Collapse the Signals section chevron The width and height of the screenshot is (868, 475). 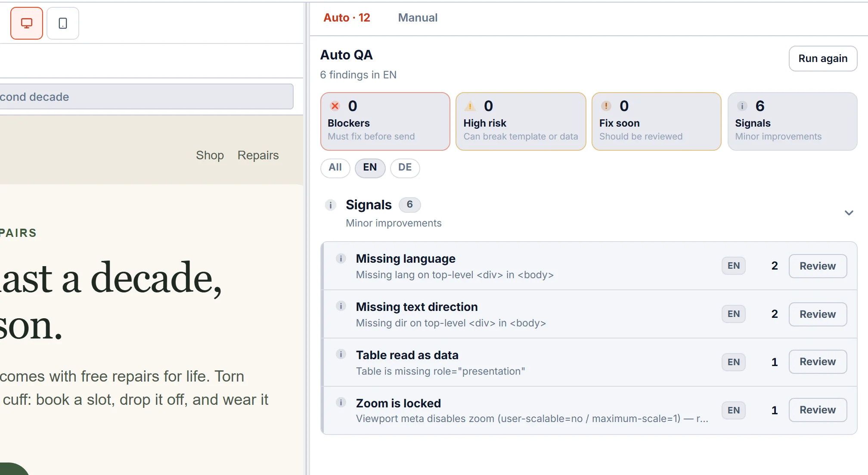pyautogui.click(x=849, y=213)
